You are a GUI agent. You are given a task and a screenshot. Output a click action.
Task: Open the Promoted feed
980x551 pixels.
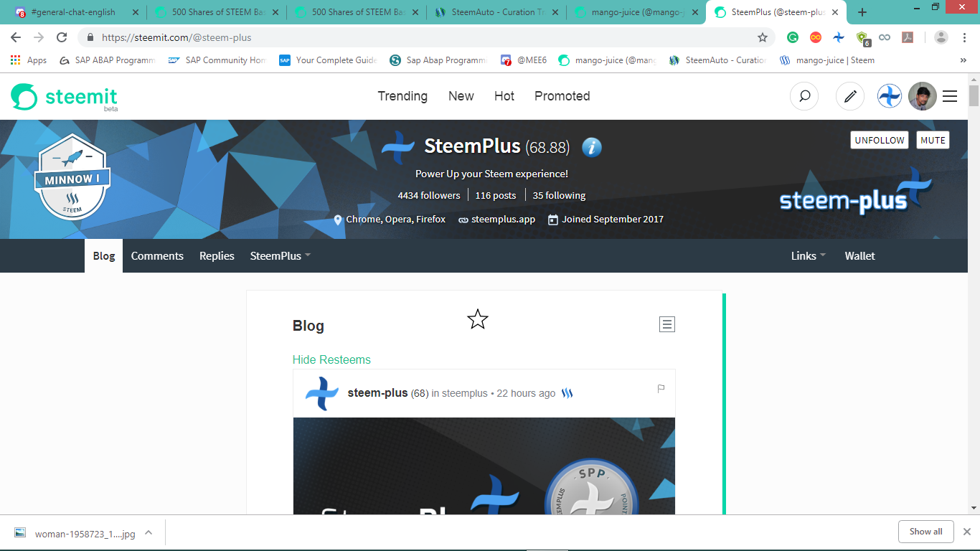click(562, 96)
